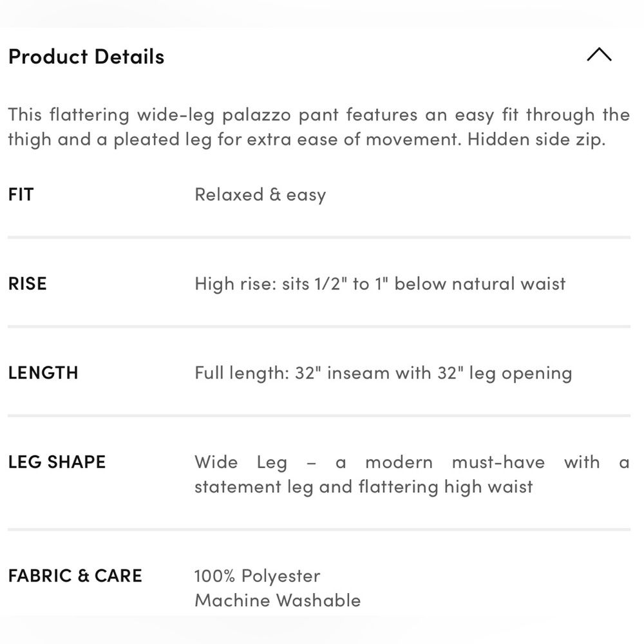Click the Wide Leg description text
644x644 pixels.
(412, 475)
